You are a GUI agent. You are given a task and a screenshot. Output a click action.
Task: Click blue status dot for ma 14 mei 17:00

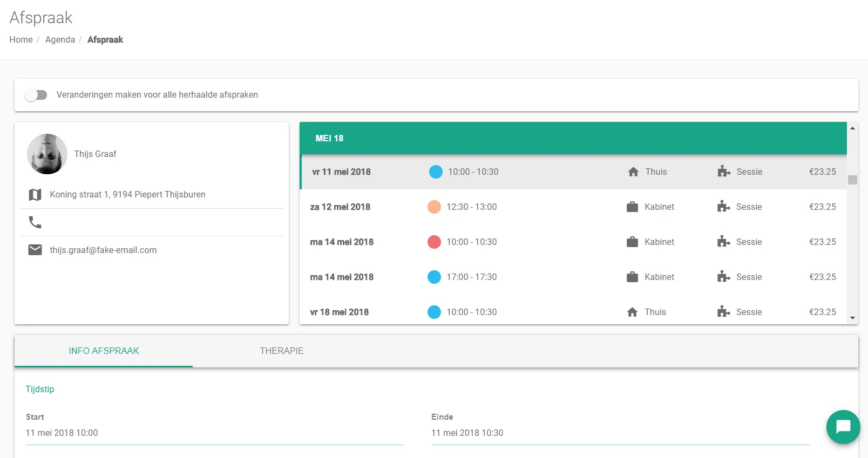[x=434, y=277]
